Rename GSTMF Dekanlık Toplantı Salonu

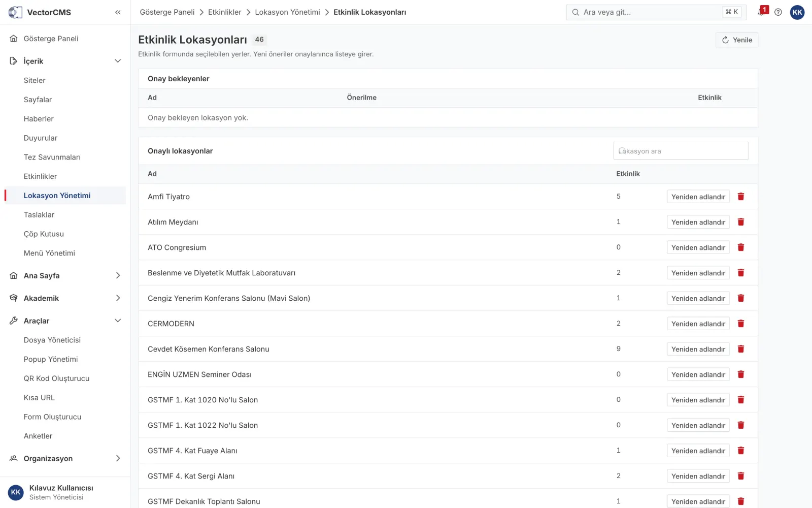click(698, 501)
